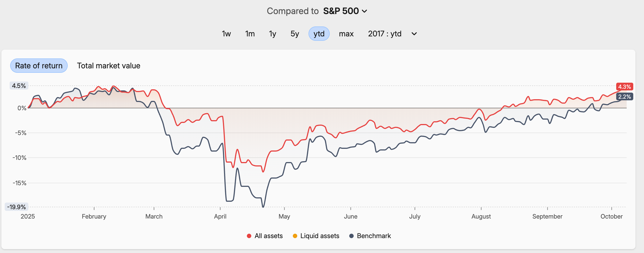Click the chevron next to S&P 500

pos(365,11)
